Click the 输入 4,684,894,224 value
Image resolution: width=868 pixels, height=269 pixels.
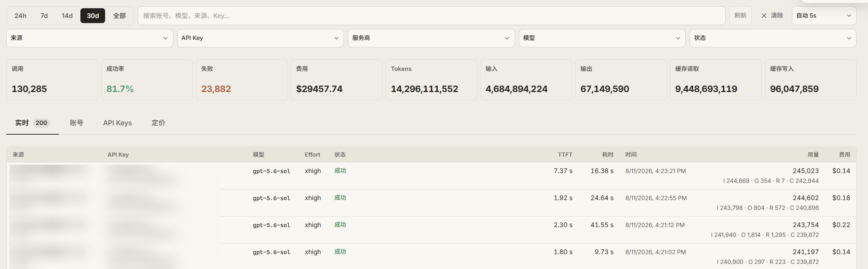[x=517, y=89]
